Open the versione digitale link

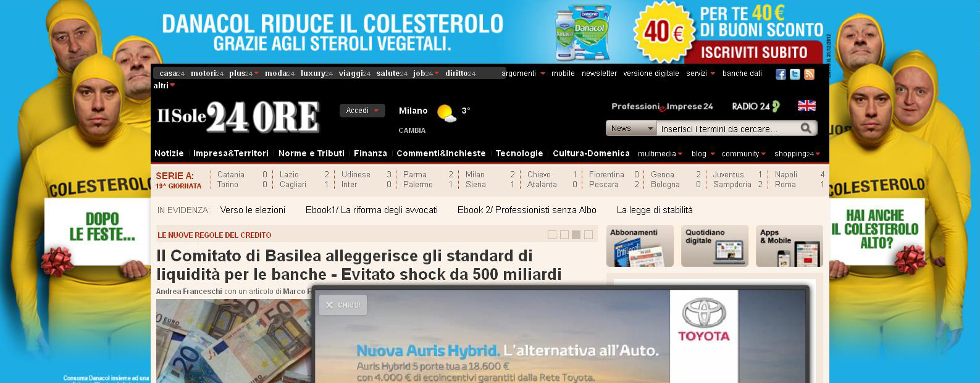coord(651,74)
